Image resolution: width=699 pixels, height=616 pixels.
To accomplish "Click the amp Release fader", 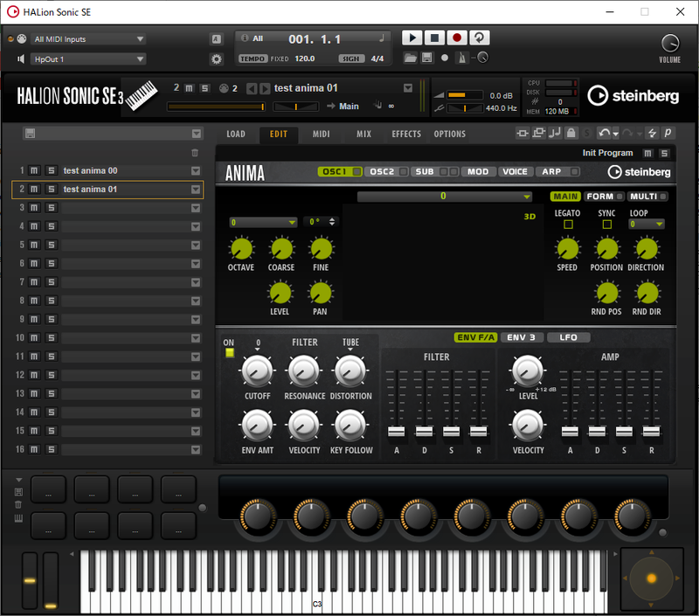I will [x=651, y=431].
